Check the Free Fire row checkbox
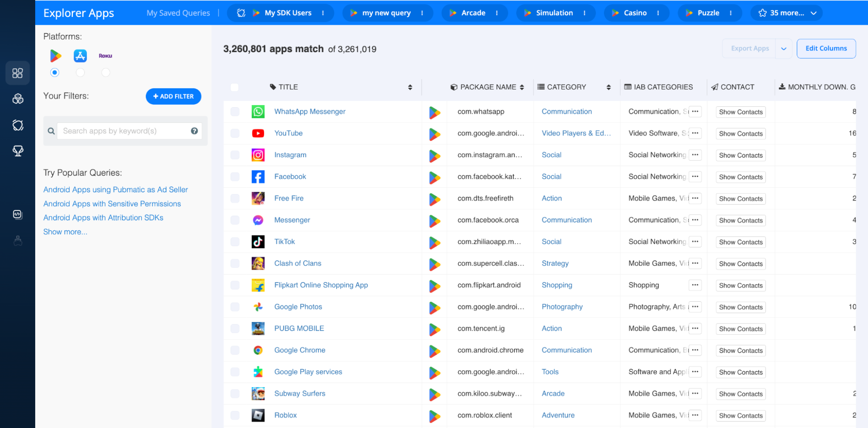The image size is (868, 428). pyautogui.click(x=235, y=198)
